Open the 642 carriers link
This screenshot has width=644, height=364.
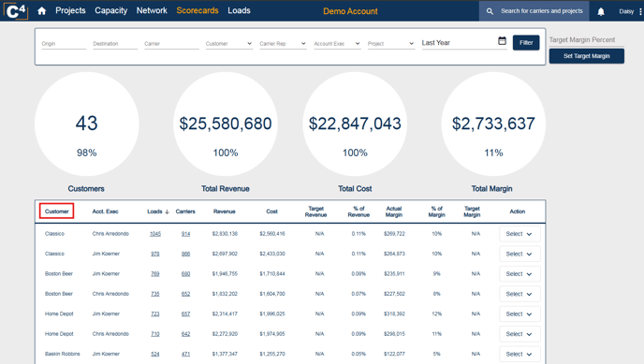click(185, 334)
